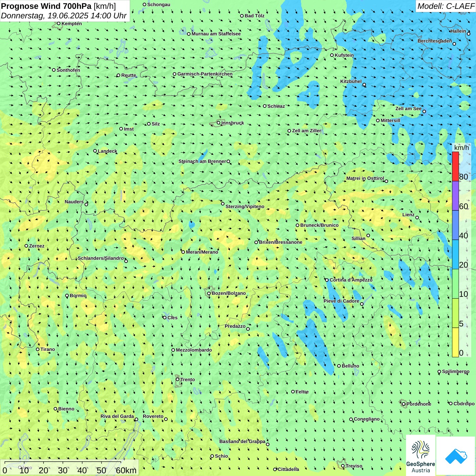Click the Modell: C-LAEF label
This screenshot has height=476, width=476.
pos(446,6)
